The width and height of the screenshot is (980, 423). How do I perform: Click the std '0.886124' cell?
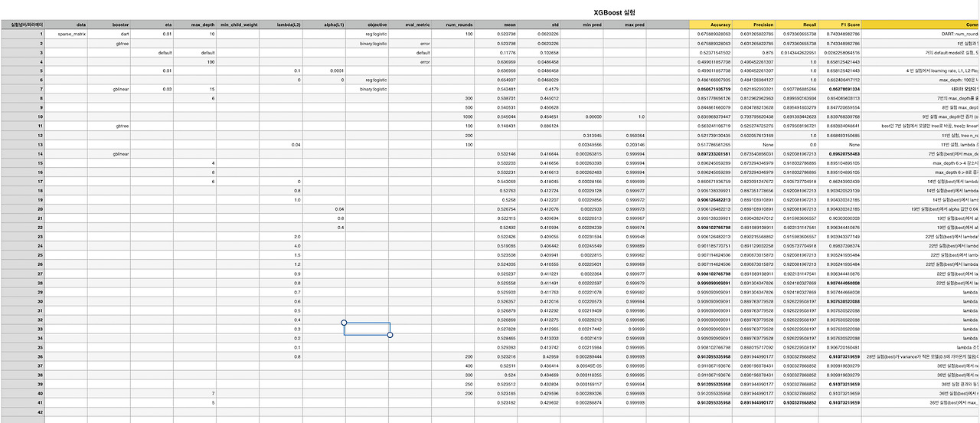[539, 126]
